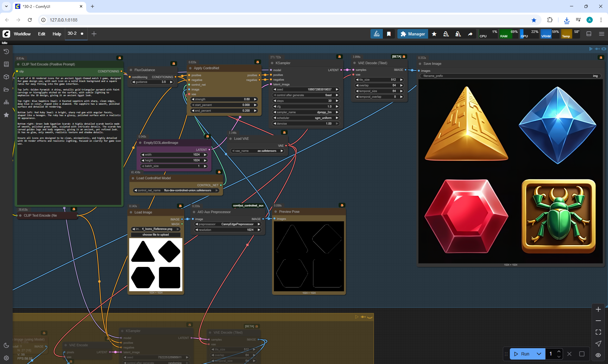Open the model library cube icon
This screenshot has height=364, width=608.
click(x=6, y=77)
